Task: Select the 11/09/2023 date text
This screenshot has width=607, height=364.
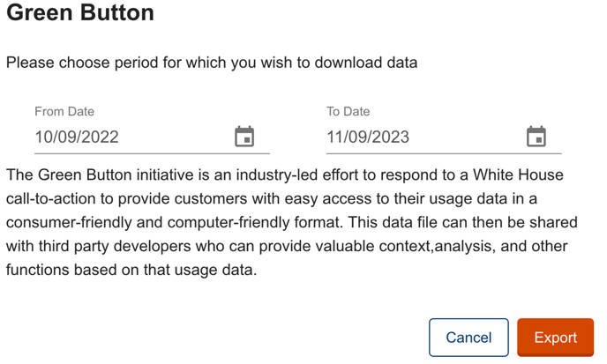Action: click(x=368, y=137)
